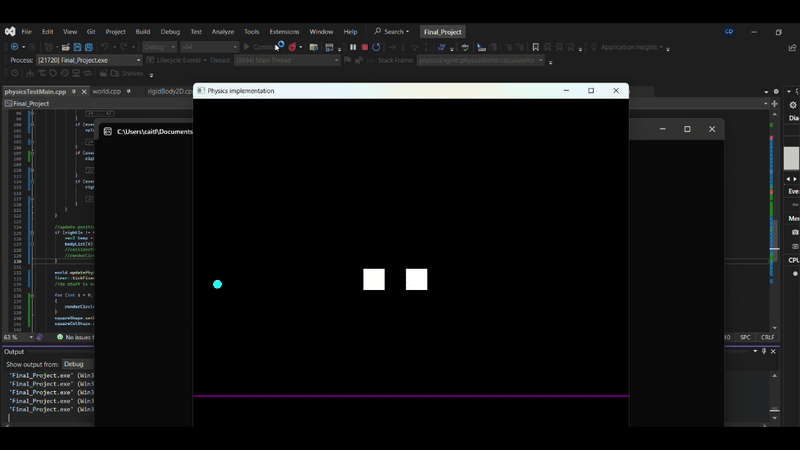Screen dimensions: 800x450
Task: Click the CRLF line ending indicator
Action: 767,337
